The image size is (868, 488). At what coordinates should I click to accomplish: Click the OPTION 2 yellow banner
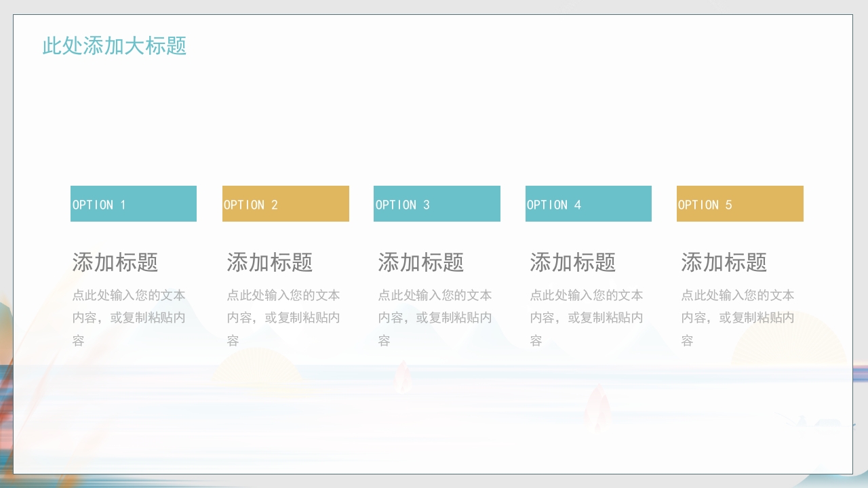click(x=285, y=203)
